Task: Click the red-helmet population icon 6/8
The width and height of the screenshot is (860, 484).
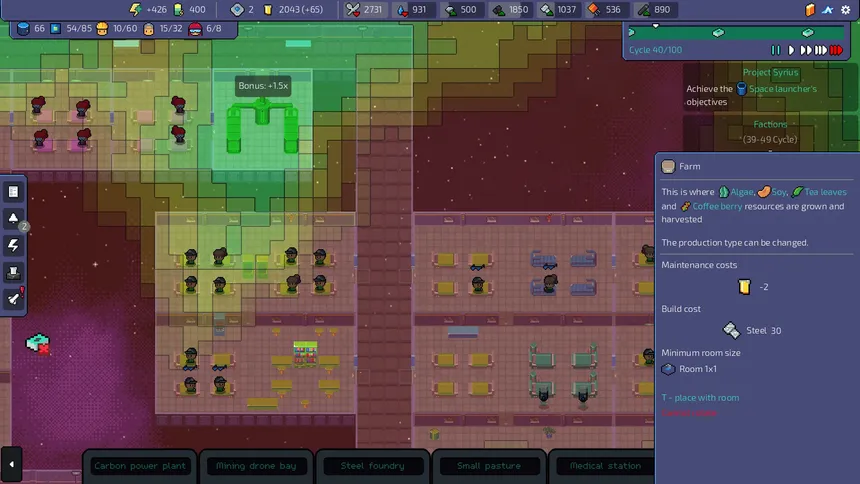Action: pos(195,29)
